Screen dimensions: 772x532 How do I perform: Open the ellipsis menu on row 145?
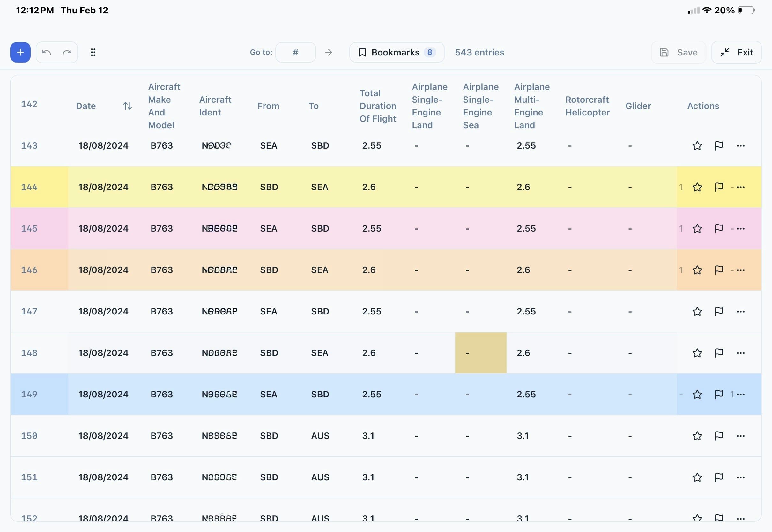[741, 229]
